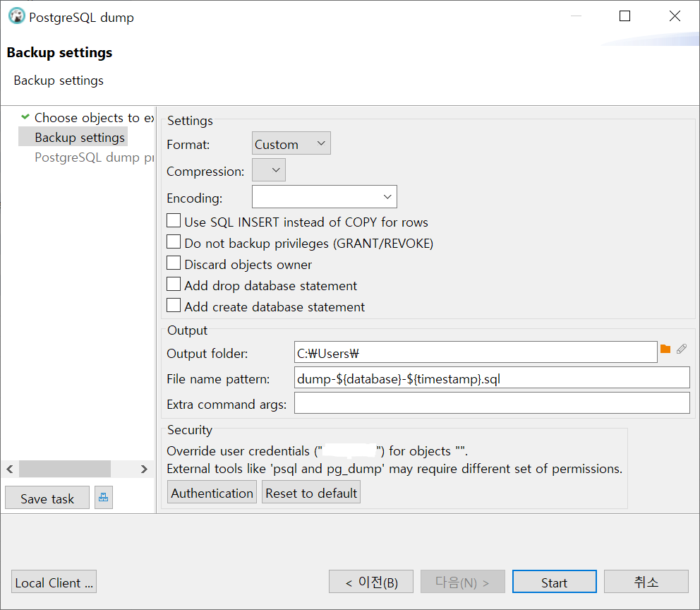
Task: Click the right arrow of the sidebar scrollbar
Action: click(144, 470)
